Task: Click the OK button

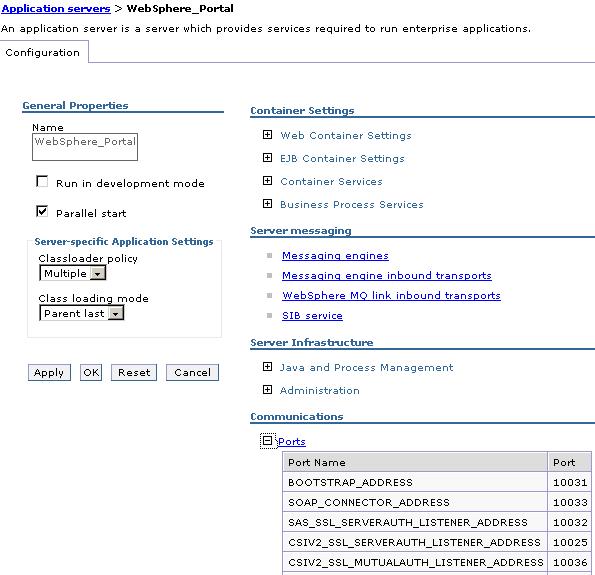Action: coord(91,372)
